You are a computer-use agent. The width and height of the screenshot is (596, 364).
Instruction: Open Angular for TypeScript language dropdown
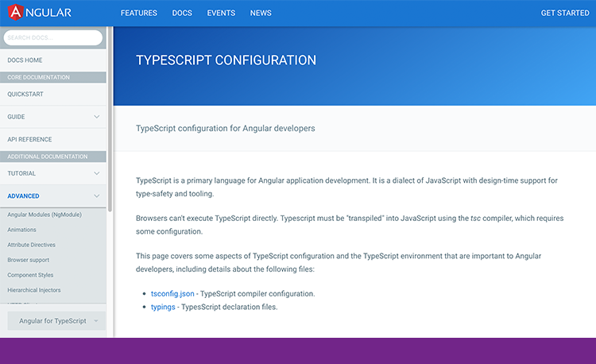[56, 320]
